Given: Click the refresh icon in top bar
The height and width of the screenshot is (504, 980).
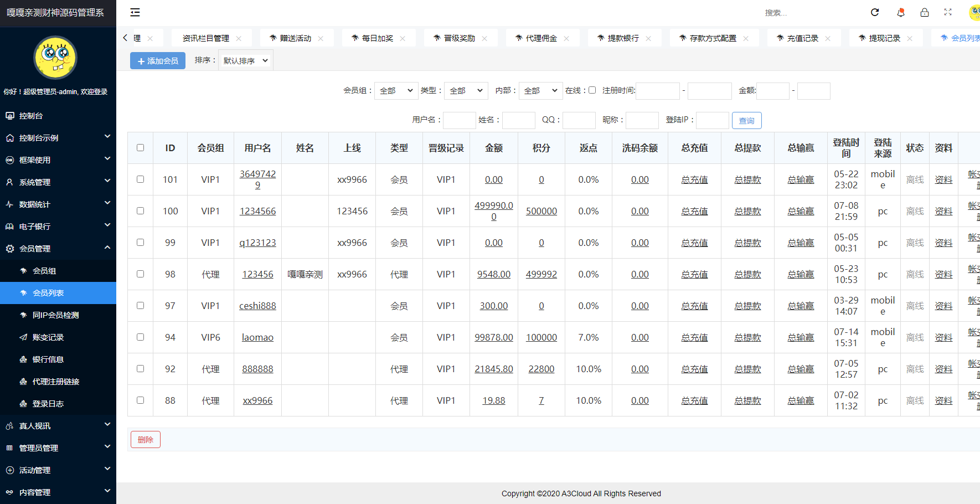Looking at the screenshot, I should click(875, 12).
